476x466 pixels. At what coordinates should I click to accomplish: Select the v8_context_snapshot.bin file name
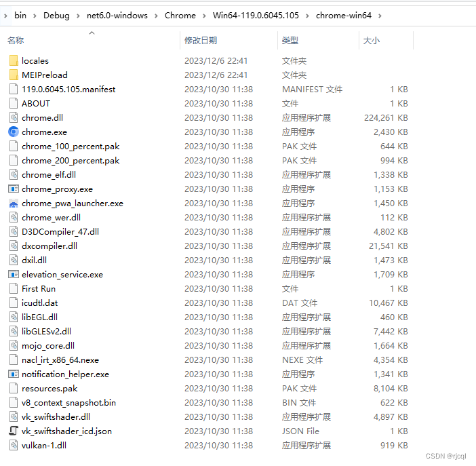[x=69, y=402]
